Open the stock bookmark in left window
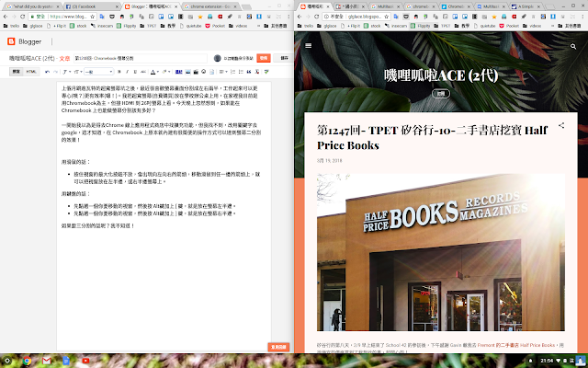 [x=78, y=26]
